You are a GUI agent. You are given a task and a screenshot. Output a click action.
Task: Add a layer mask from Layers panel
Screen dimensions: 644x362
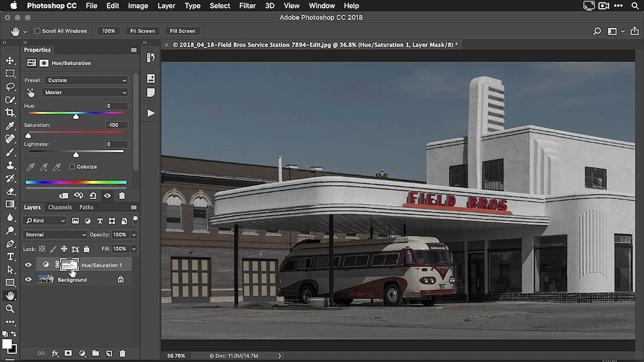click(x=68, y=353)
